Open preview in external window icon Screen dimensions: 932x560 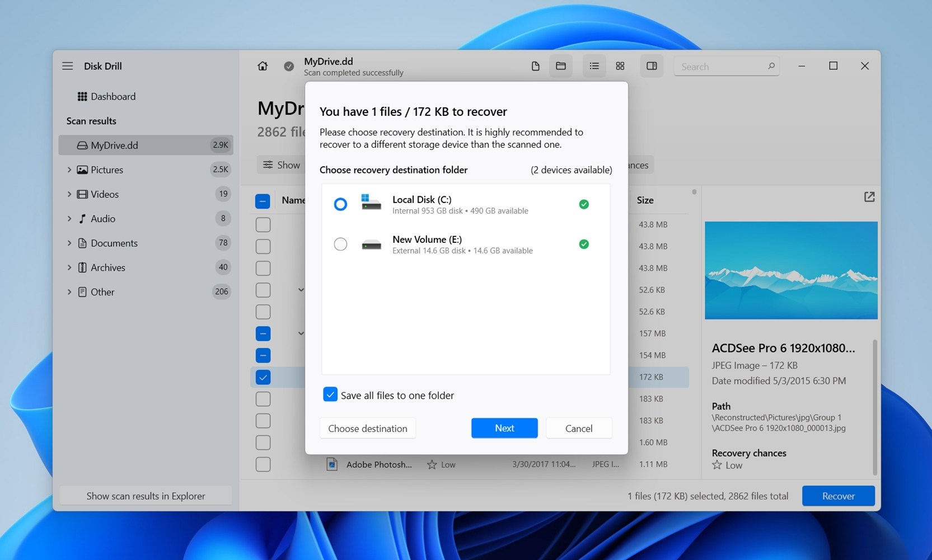coord(869,197)
